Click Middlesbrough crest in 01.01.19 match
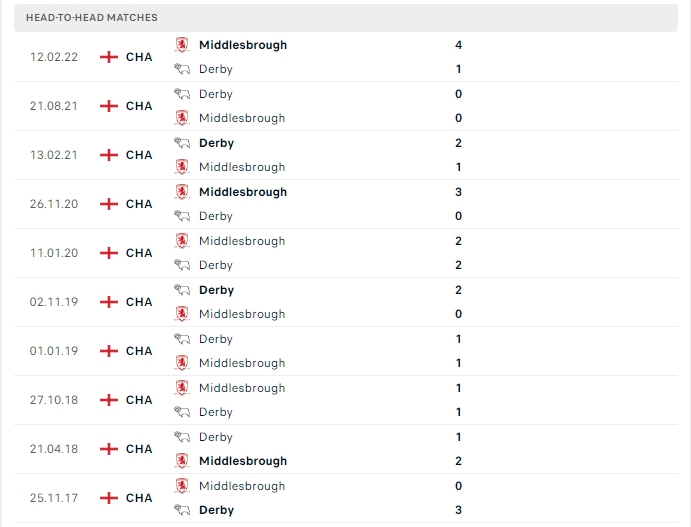691x527 pixels. point(182,363)
